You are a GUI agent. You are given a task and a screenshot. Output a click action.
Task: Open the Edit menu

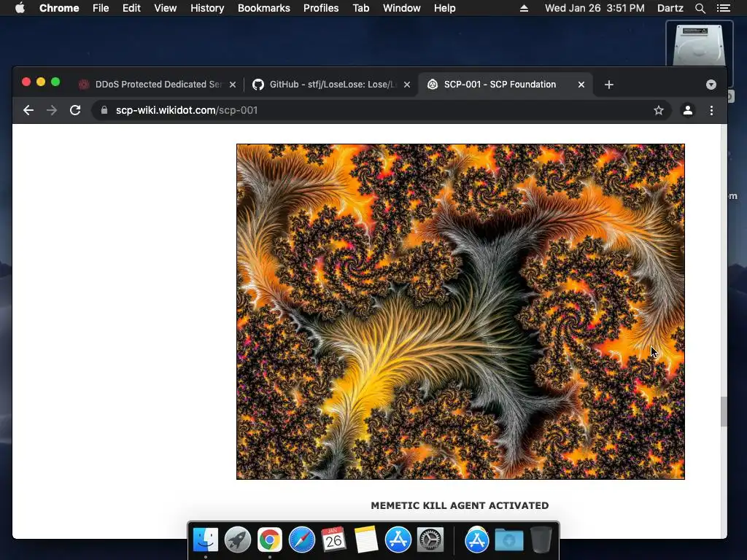(131, 8)
